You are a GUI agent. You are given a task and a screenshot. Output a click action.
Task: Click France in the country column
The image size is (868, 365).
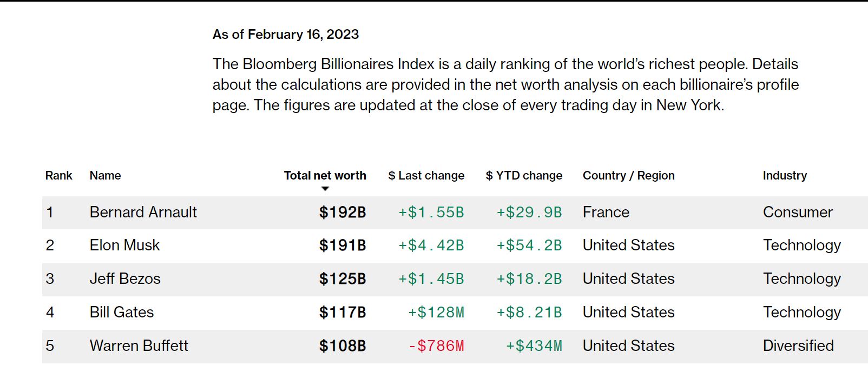pos(606,212)
